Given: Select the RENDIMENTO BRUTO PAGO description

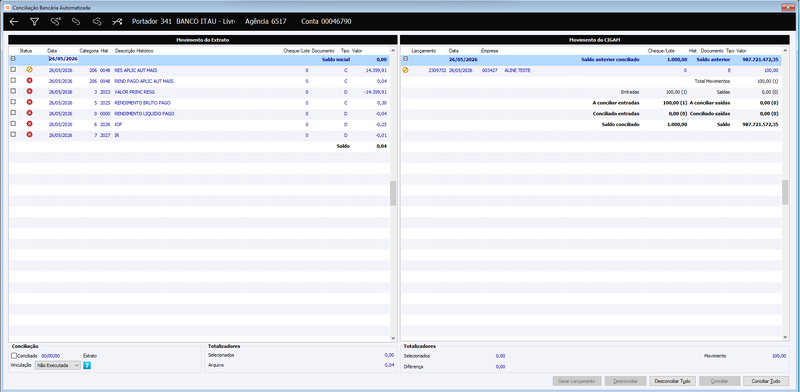Looking at the screenshot, I should pyautogui.click(x=142, y=102).
